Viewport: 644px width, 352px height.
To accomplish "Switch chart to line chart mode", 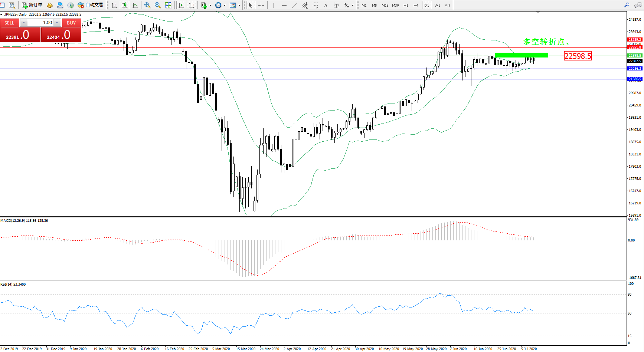I will tap(135, 5).
